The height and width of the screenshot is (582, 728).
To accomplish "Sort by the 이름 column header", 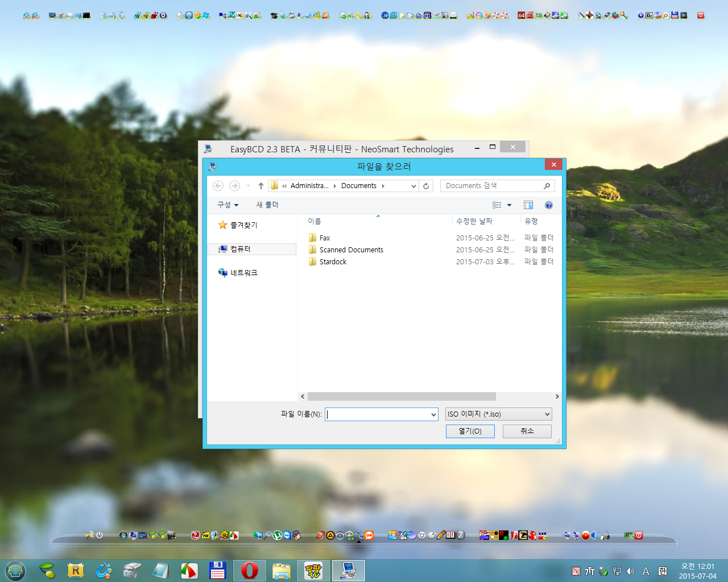I will 315,221.
